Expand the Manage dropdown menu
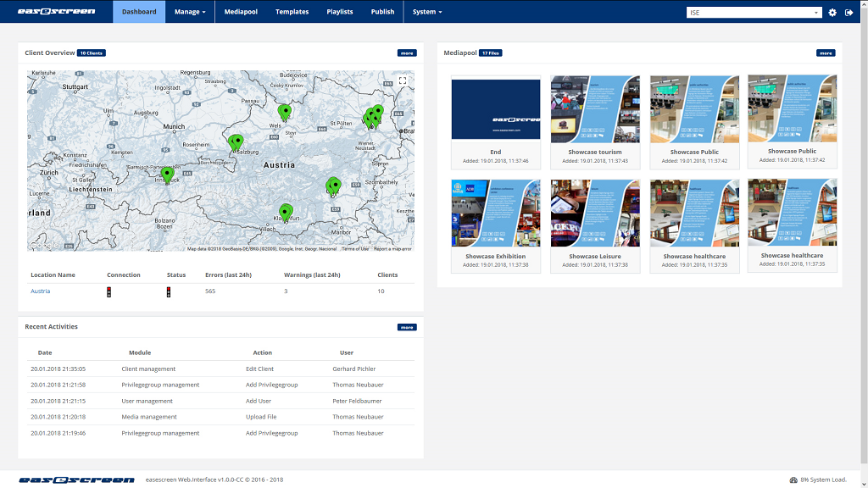This screenshot has height=488, width=868. (190, 12)
